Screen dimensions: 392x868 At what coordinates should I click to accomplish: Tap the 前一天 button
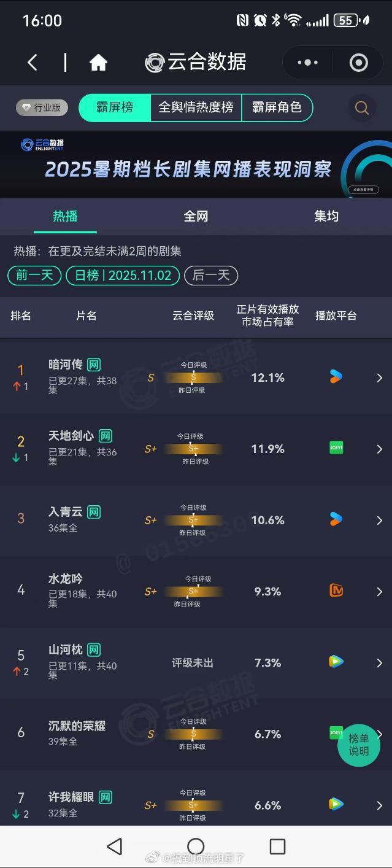34,276
